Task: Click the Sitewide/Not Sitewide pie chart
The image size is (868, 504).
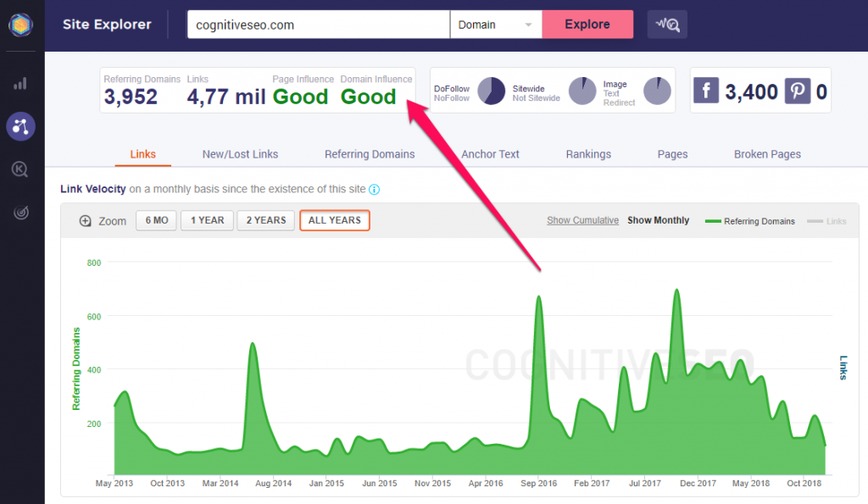Action: pyautogui.click(x=582, y=91)
